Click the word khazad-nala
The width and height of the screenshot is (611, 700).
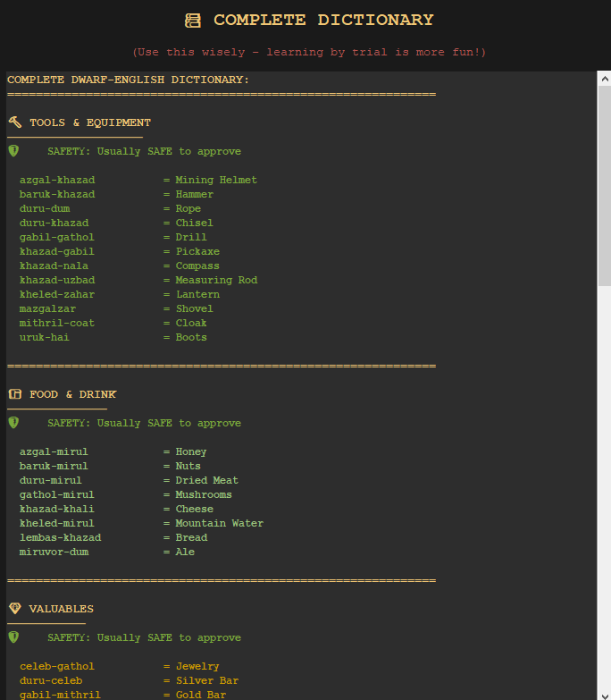(54, 266)
